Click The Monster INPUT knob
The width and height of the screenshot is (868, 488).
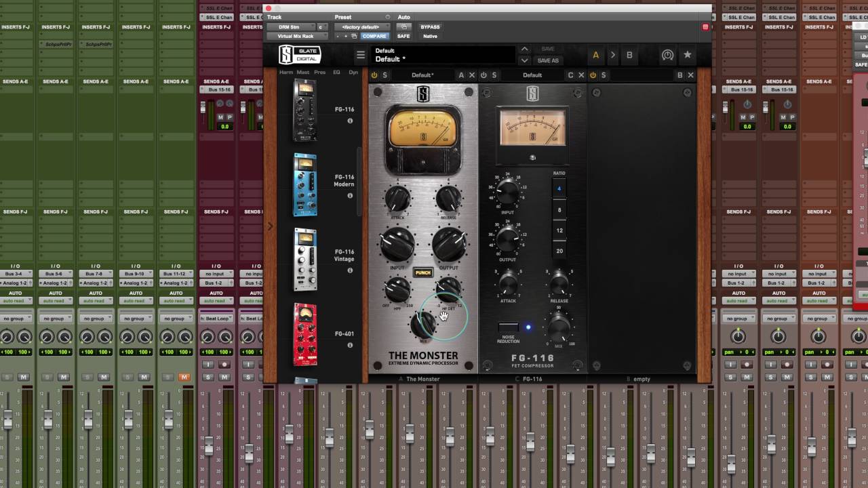point(397,245)
